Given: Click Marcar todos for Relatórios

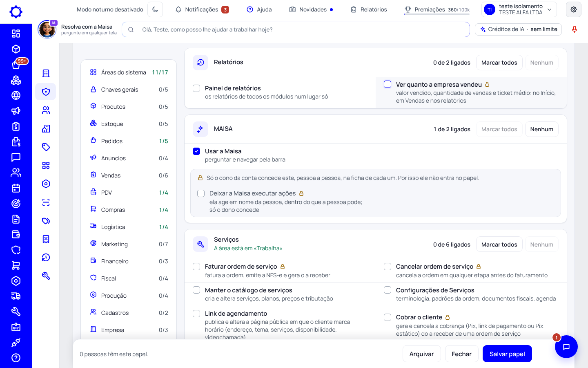Looking at the screenshot, I should [499, 63].
